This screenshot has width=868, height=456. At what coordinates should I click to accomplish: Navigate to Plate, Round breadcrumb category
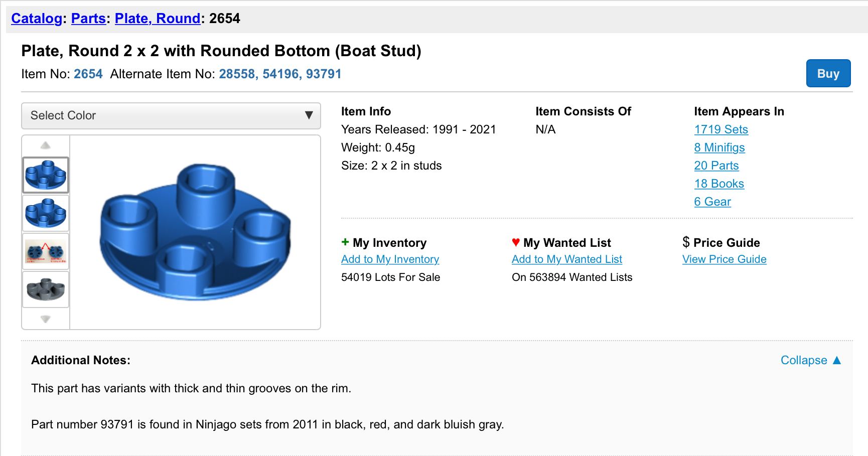(x=158, y=19)
